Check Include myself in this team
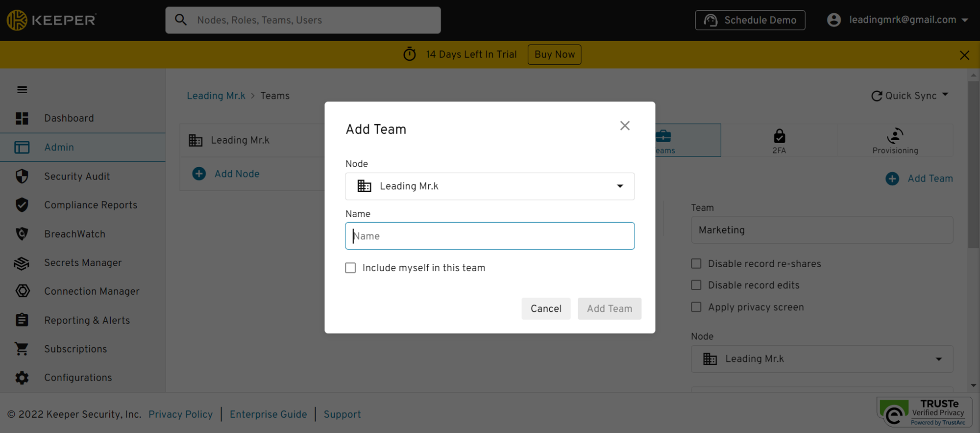The height and width of the screenshot is (433, 980). [x=350, y=268]
